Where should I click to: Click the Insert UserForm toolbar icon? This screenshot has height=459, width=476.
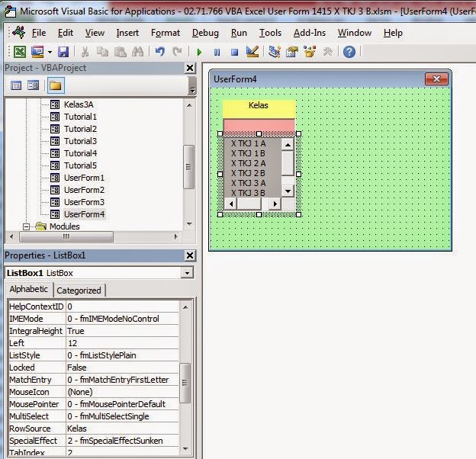[x=37, y=52]
